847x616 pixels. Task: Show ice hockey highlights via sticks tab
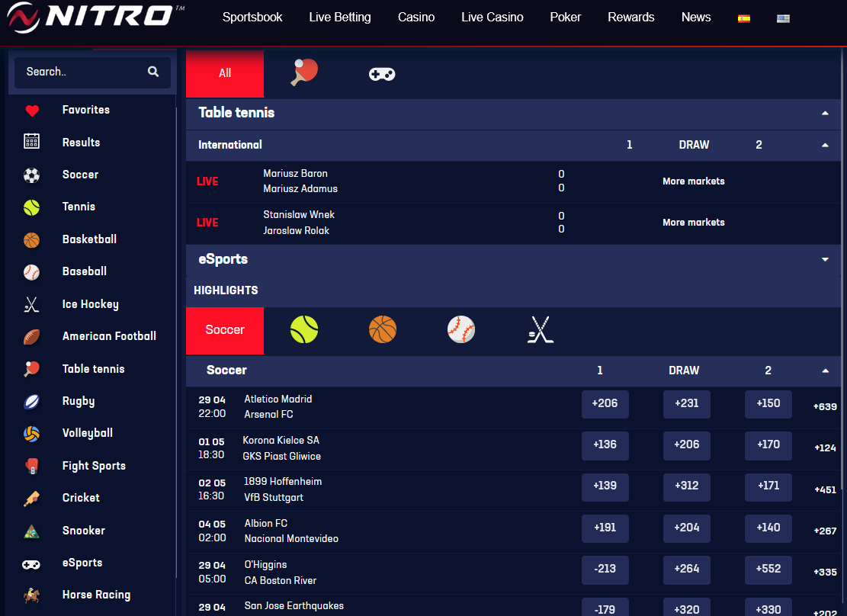tap(541, 329)
